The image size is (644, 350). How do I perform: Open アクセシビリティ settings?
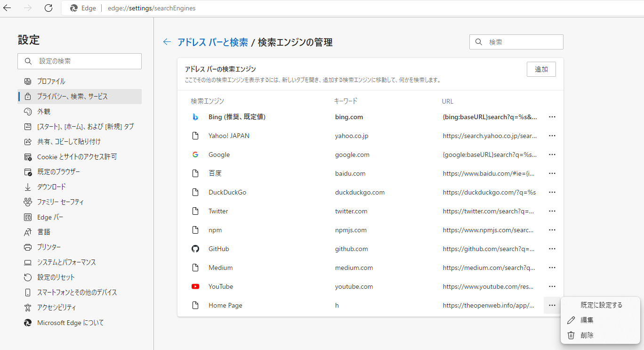coord(80,308)
